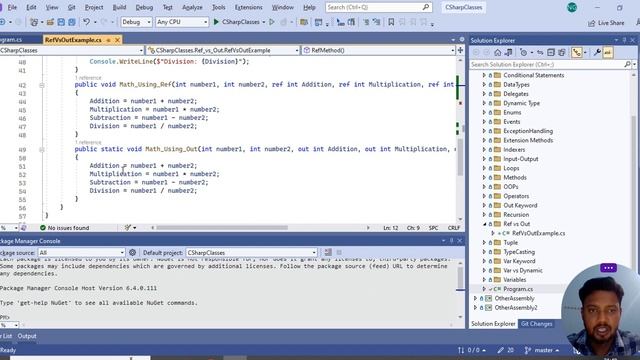Open Default project CSharpClasses dropdown
Image resolution: width=640 pixels, height=360 pixels.
pyautogui.click(x=251, y=253)
